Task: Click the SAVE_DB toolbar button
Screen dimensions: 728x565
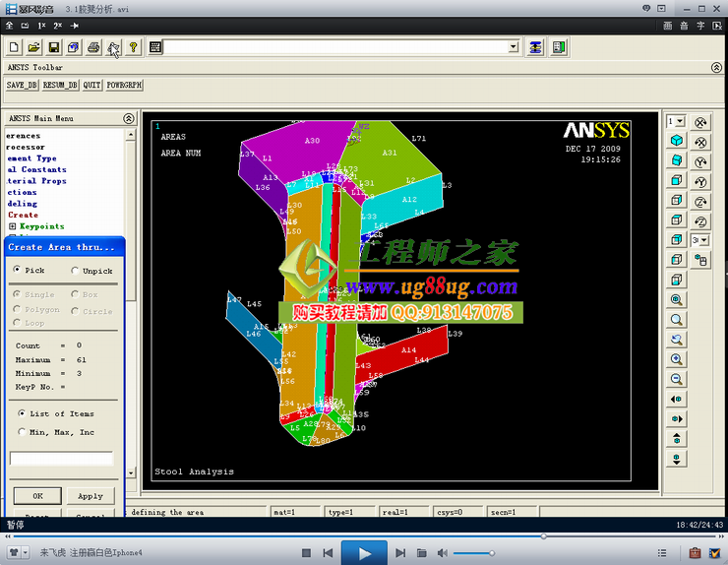Action: click(22, 85)
